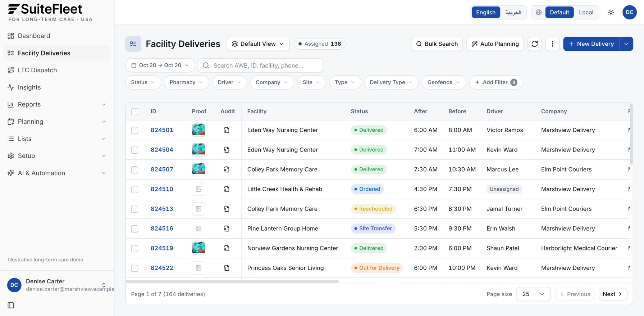Expand the AI & Automation sidebar section
Image resolution: width=644 pixels, height=316 pixels.
coord(57,173)
